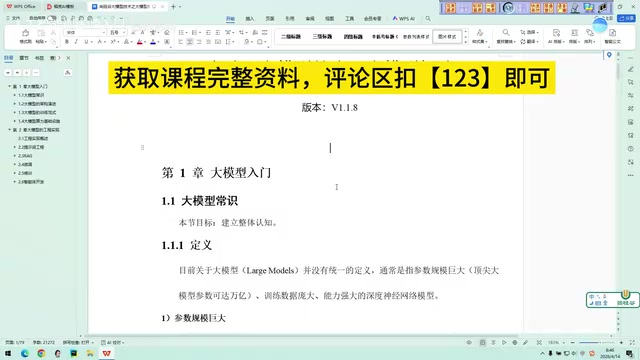Click the eye-protection view icon in status bar
This screenshot has height=360, width=640.
click(469, 342)
